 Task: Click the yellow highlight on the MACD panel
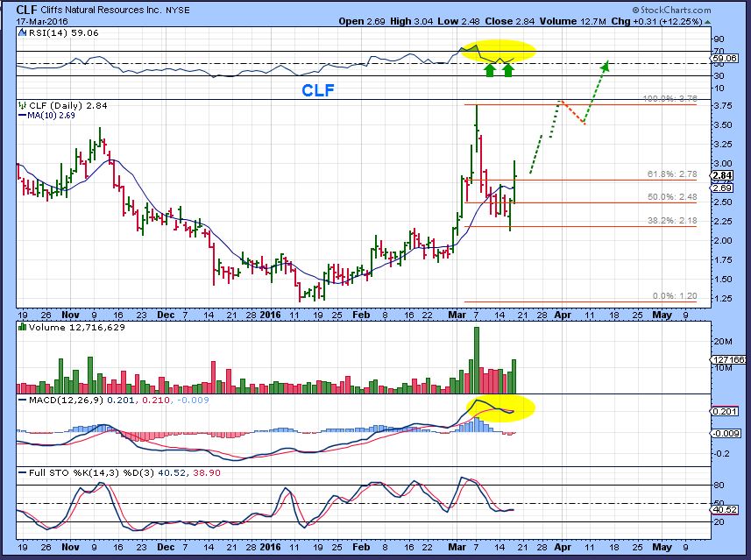(499, 408)
